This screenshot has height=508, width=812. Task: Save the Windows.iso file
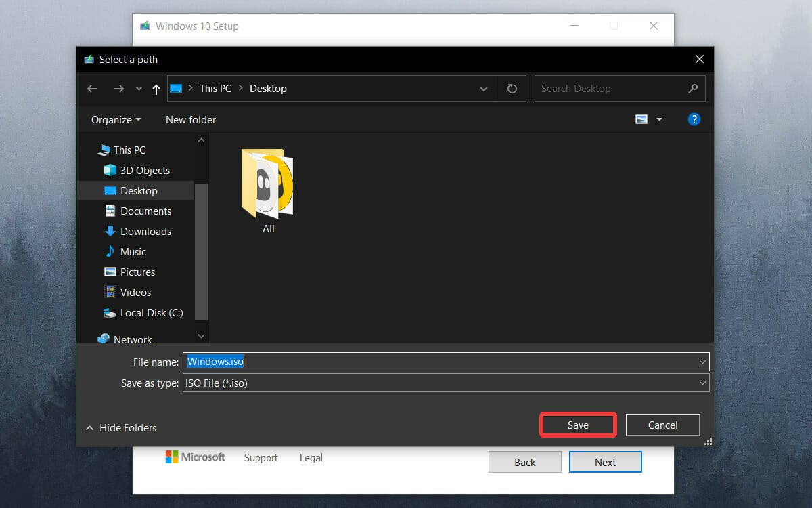point(578,425)
